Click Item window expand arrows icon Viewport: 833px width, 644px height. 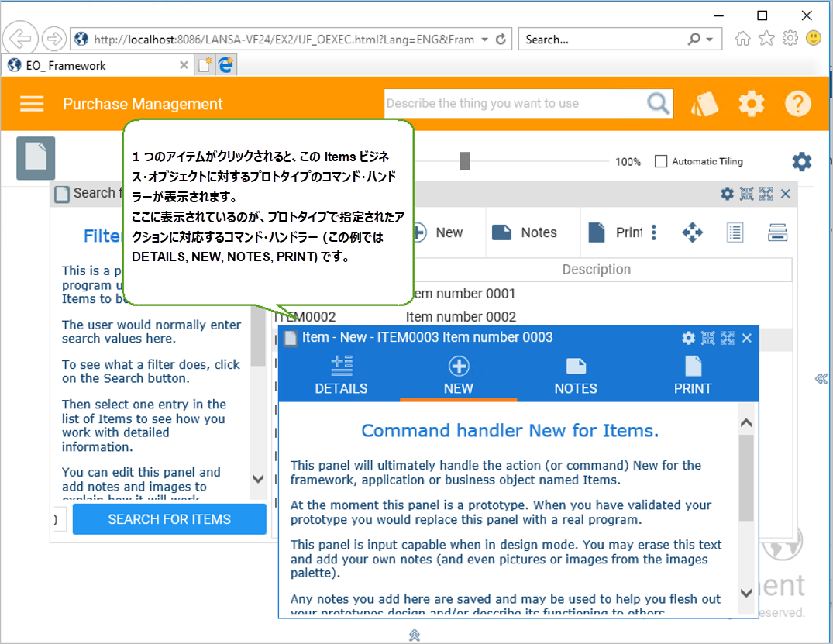(728, 338)
